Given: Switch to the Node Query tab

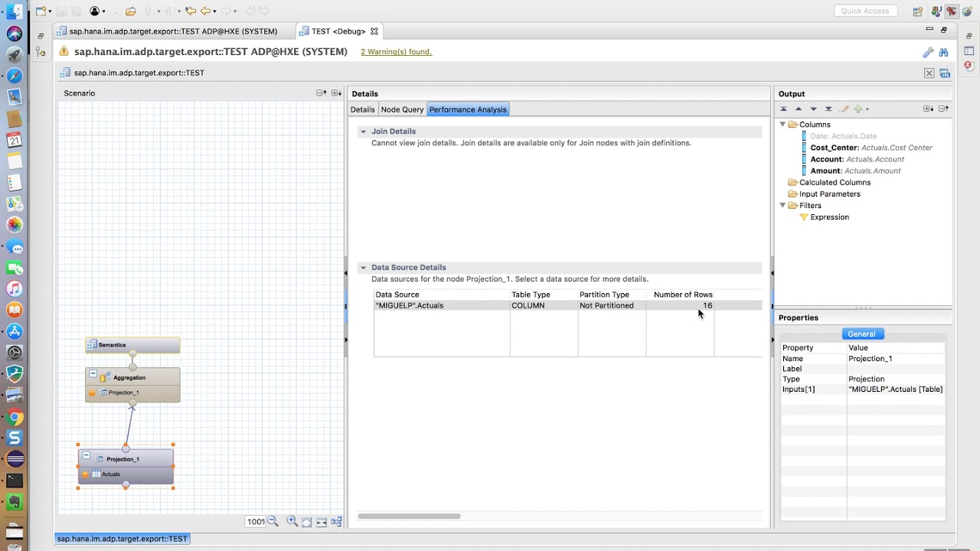Looking at the screenshot, I should click(x=402, y=109).
